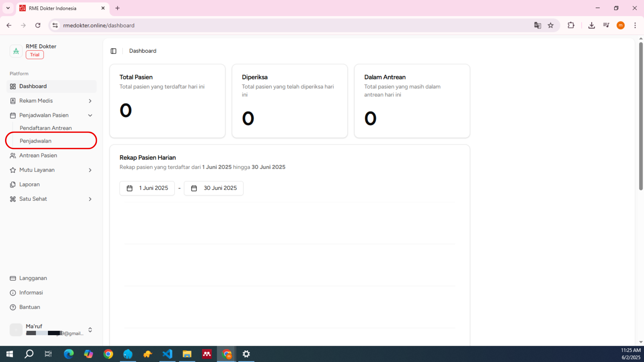The image size is (644, 362).
Task: Click the RME Dokter logo icon
Action: coord(16,51)
